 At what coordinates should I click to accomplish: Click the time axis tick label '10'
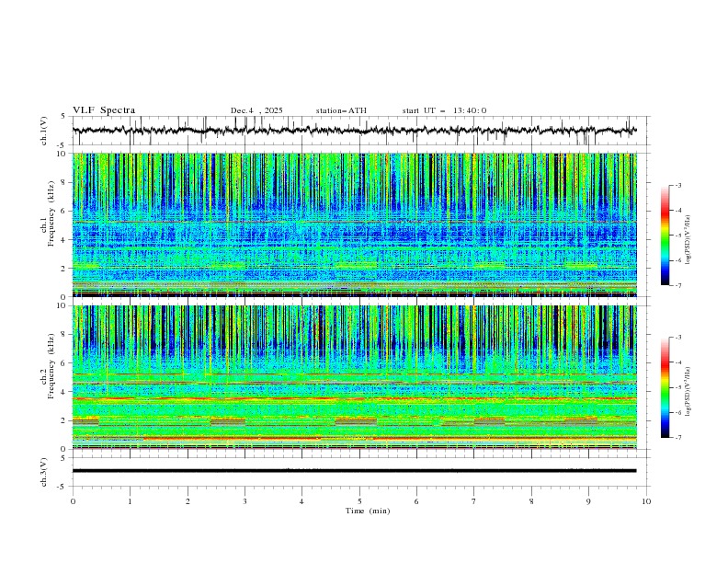coord(646,501)
